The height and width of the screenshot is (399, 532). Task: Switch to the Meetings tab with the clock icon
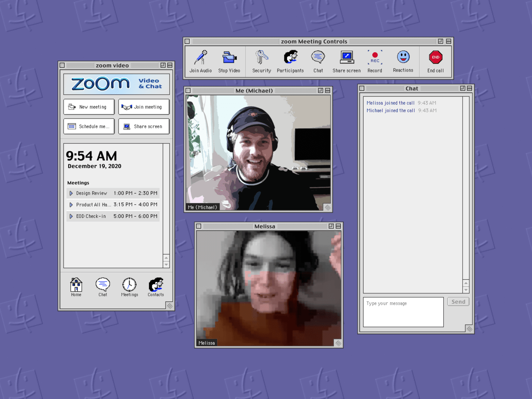pos(129,287)
